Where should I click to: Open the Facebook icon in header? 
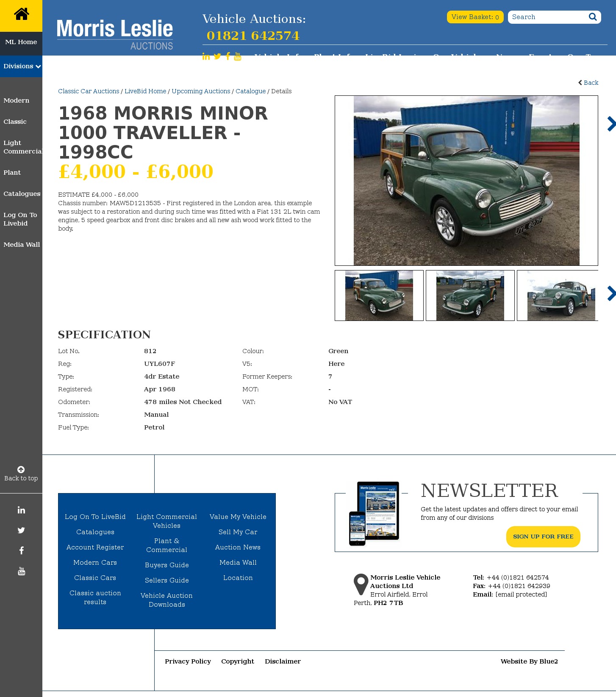pyautogui.click(x=228, y=56)
